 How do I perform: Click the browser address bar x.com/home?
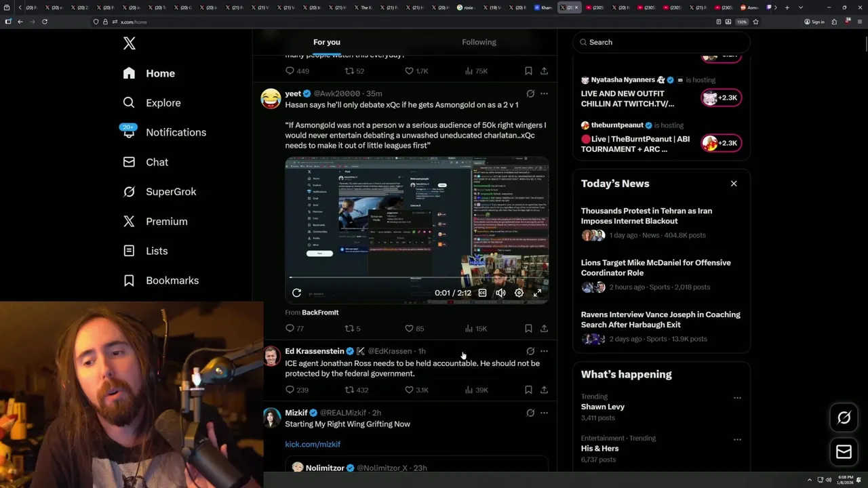point(133,22)
